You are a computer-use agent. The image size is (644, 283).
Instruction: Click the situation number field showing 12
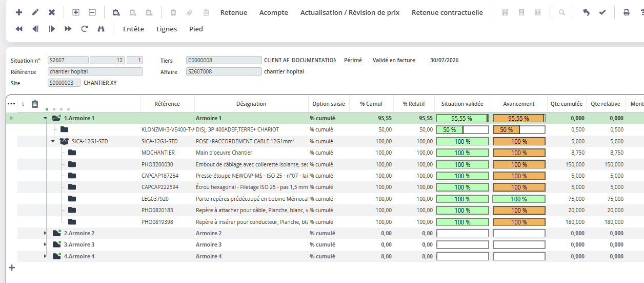107,60
